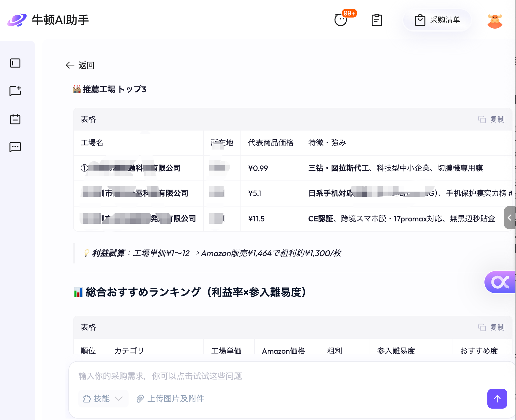Click the 推薦工場トップ3 heading
The width and height of the screenshot is (516, 420).
110,89
